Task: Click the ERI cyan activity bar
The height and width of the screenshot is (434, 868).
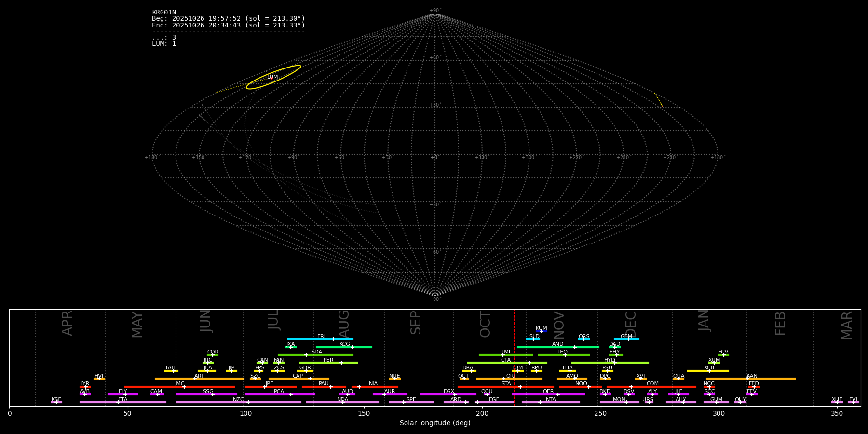Action: pyautogui.click(x=320, y=339)
